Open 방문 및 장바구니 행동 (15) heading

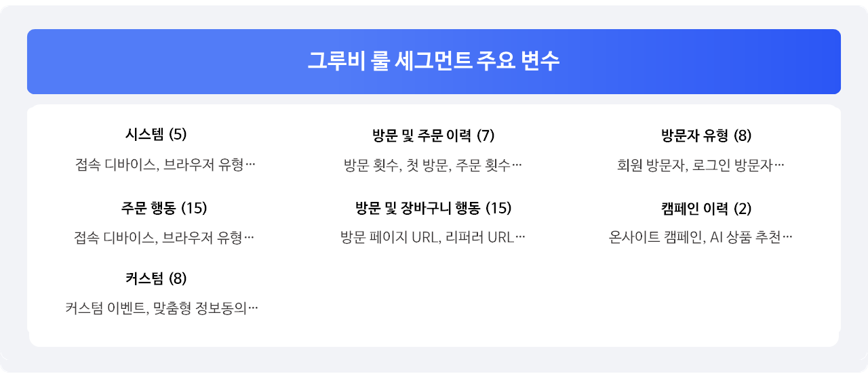[433, 207]
